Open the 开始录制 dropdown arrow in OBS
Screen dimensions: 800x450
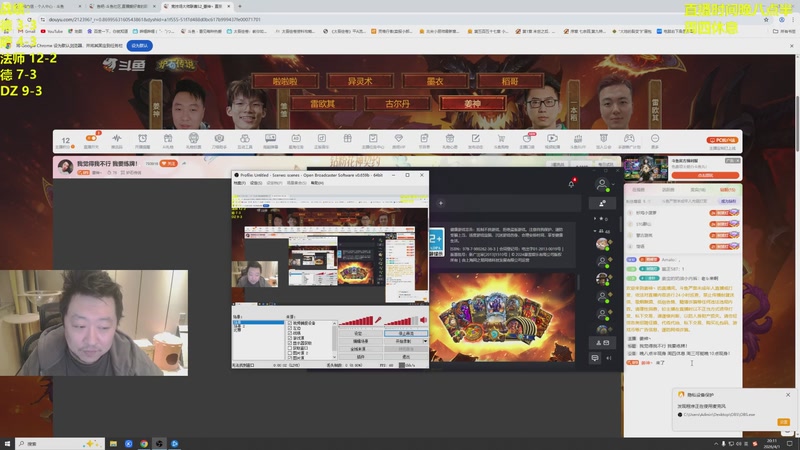pyautogui.click(x=425, y=341)
